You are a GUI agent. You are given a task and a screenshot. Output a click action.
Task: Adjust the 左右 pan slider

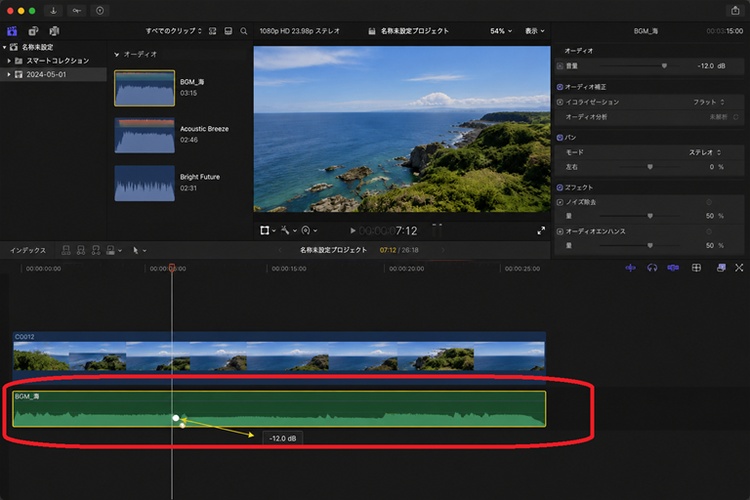[x=650, y=167]
